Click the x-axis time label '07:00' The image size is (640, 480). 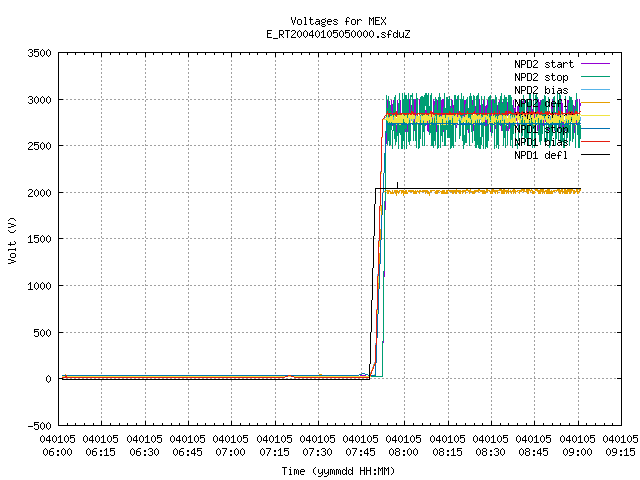[x=231, y=453]
